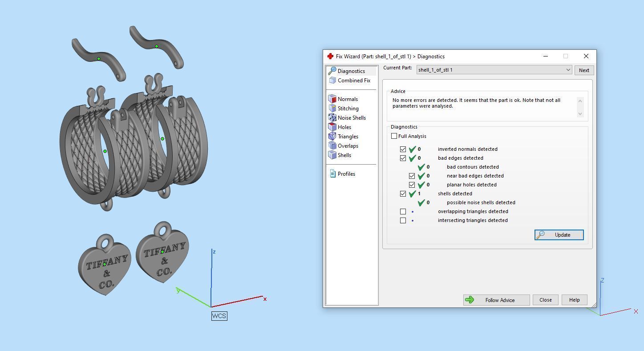Click Follow Advice button
Image resolution: width=644 pixels, height=351 pixels.
click(497, 300)
